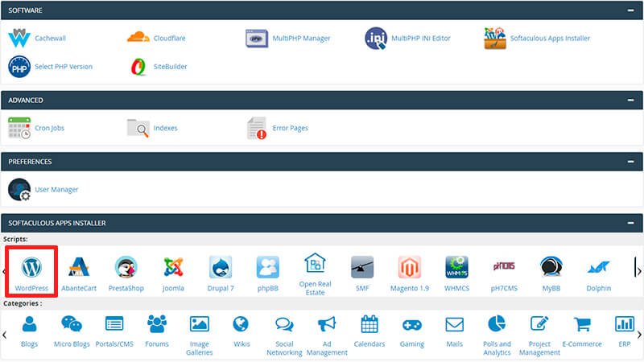Viewport: 644px width, 362px height.
Task: Open the Portals/CMS category icon
Action: click(x=114, y=324)
